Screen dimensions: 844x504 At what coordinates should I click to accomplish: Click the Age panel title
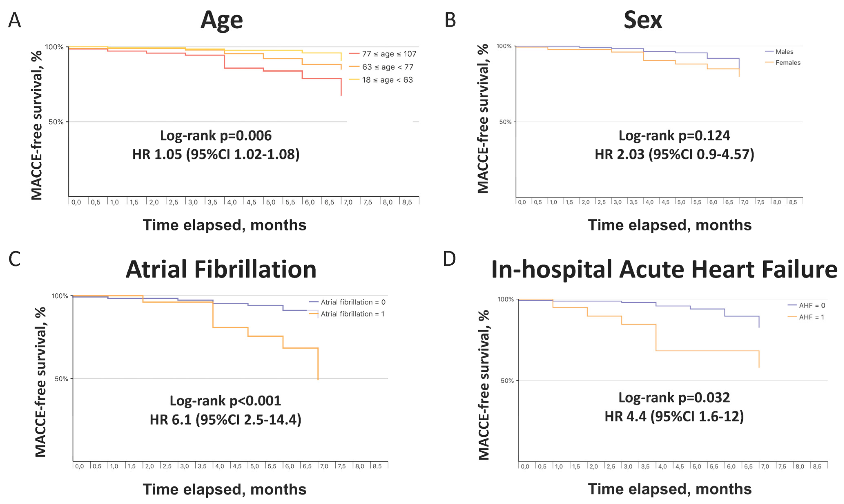pyautogui.click(x=222, y=20)
